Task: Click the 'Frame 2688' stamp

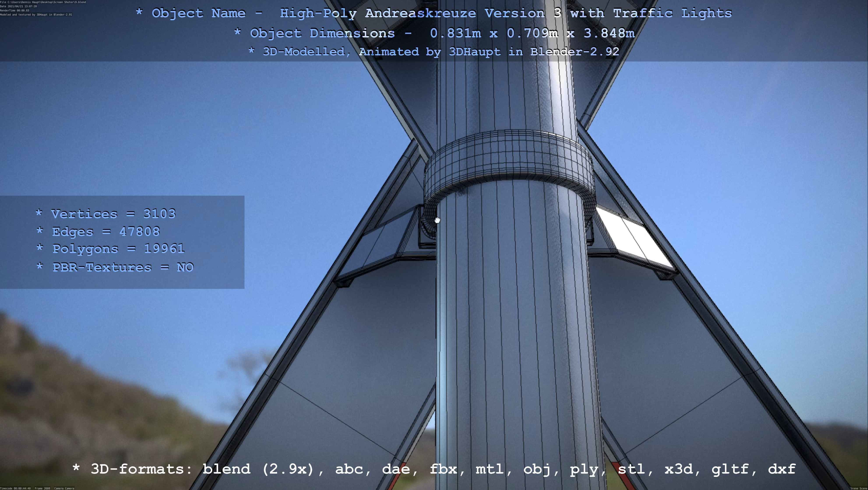Action: (x=42, y=488)
